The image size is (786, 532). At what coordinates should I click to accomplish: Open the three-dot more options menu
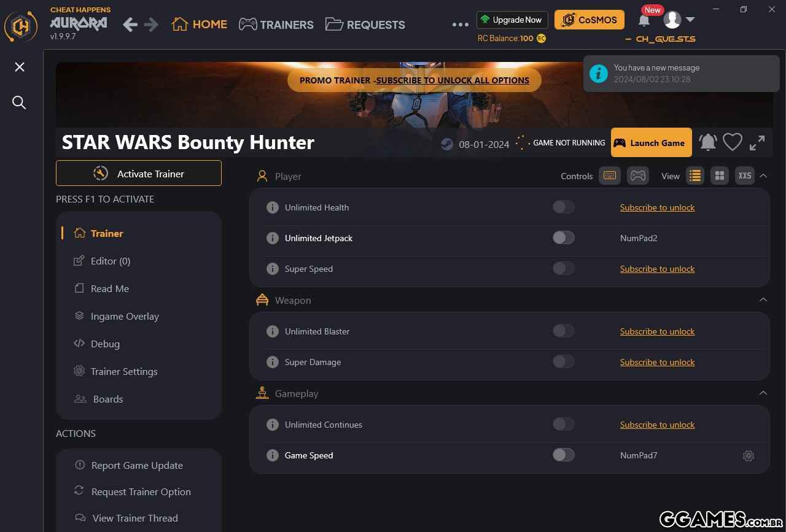[x=461, y=25]
